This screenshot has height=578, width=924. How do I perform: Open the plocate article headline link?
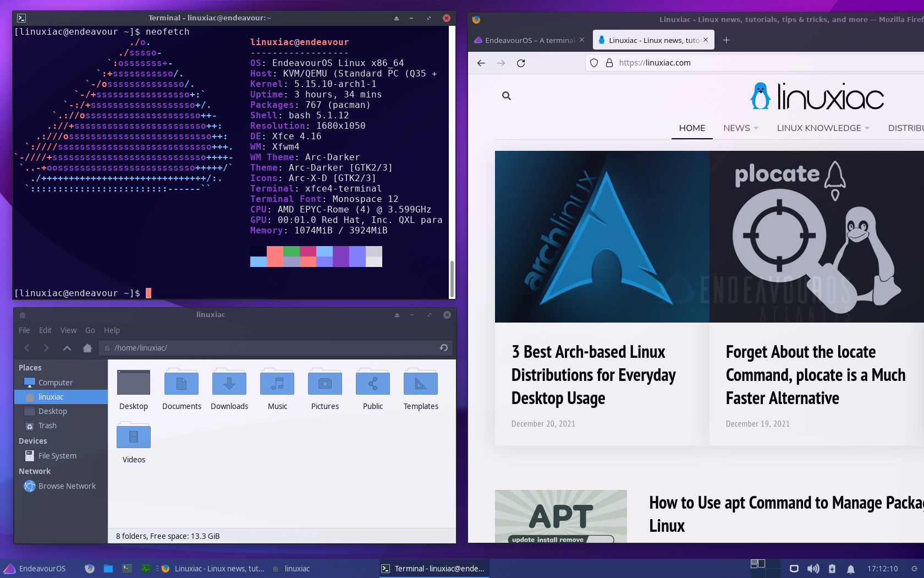(x=815, y=375)
